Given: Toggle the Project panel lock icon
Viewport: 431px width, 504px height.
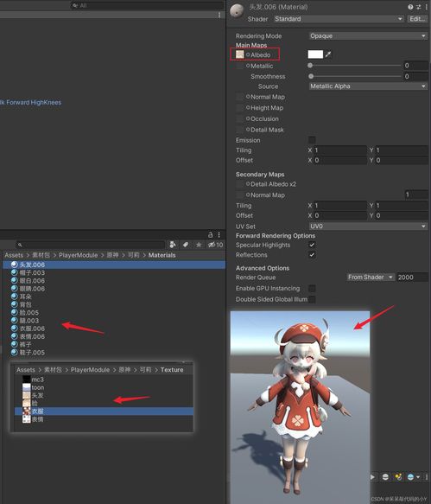Looking at the screenshot, I should [x=211, y=234].
